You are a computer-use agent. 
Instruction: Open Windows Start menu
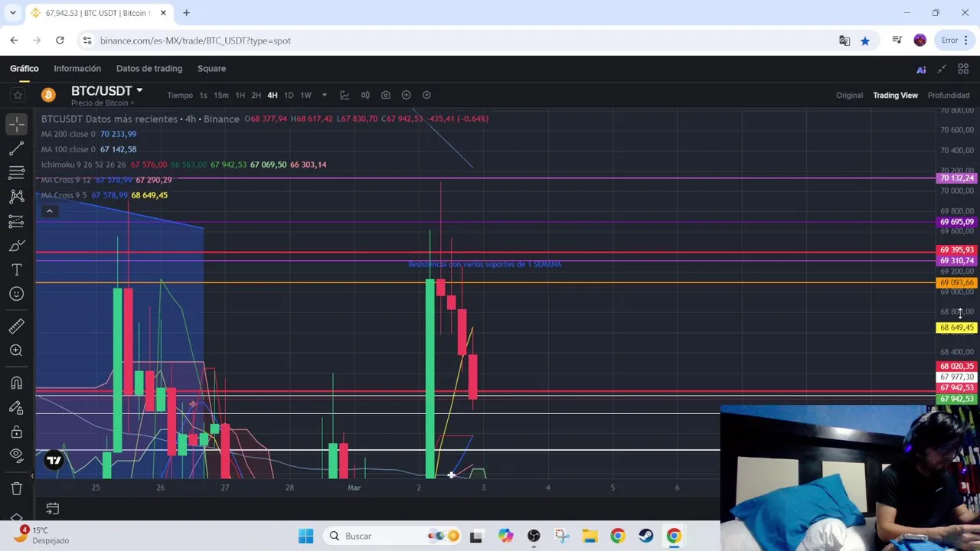click(305, 536)
